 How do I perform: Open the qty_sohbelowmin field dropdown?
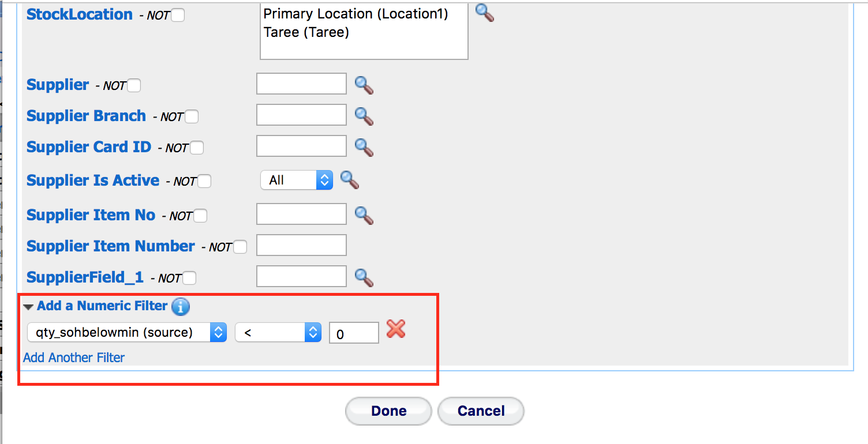(127, 332)
